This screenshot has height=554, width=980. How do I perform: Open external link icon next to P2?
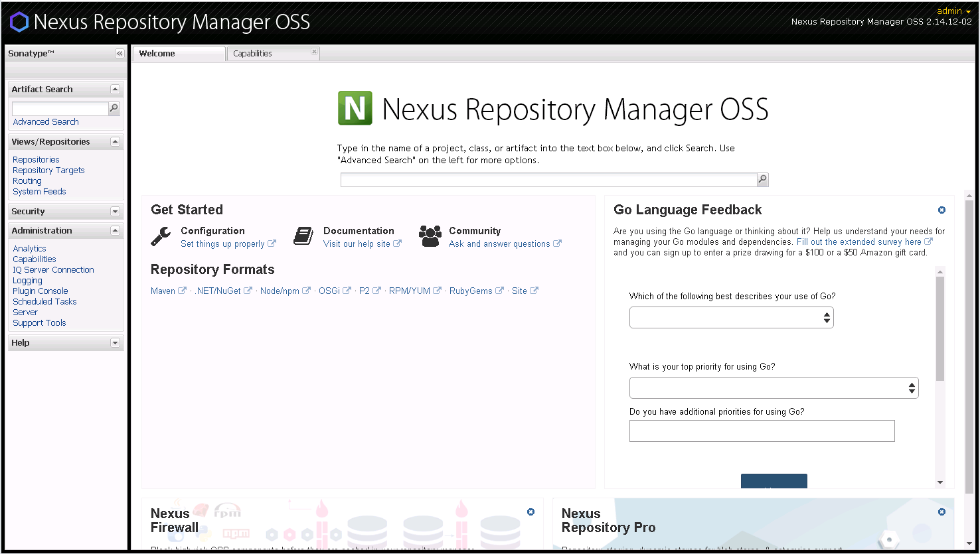click(x=376, y=291)
